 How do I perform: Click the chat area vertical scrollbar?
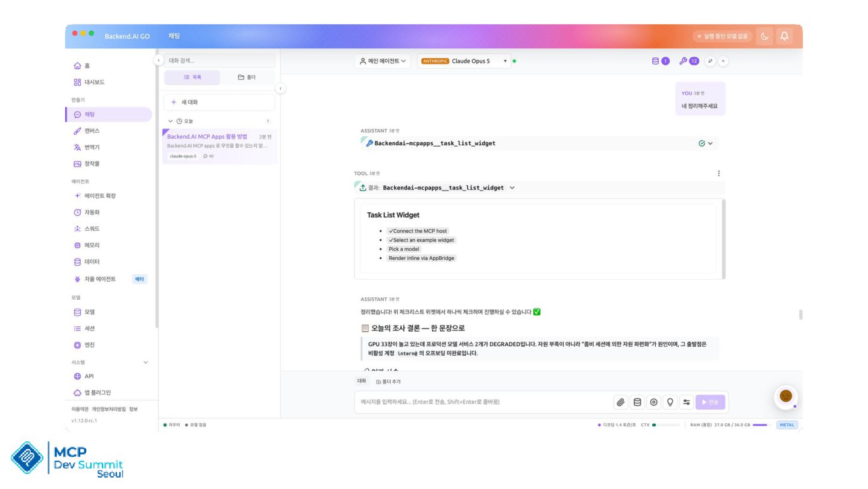coord(800,315)
